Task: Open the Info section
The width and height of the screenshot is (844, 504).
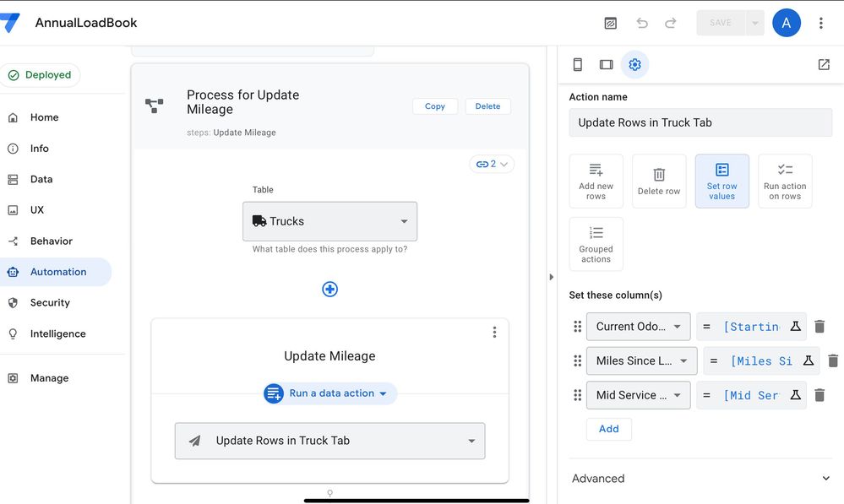Action: coord(40,149)
